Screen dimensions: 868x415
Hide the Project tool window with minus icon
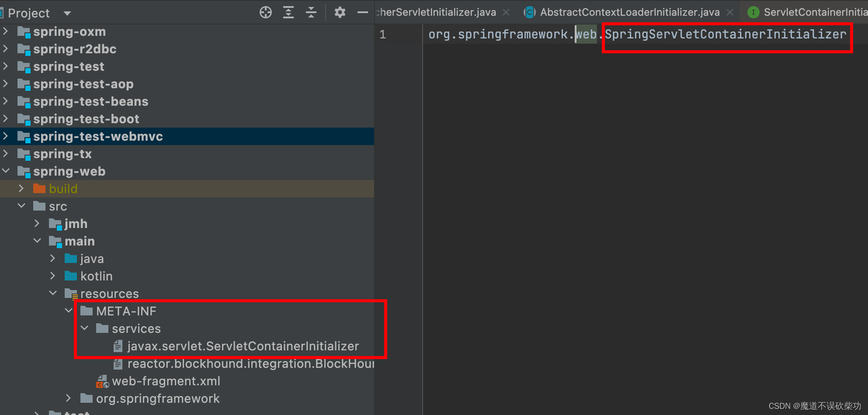[x=363, y=12]
